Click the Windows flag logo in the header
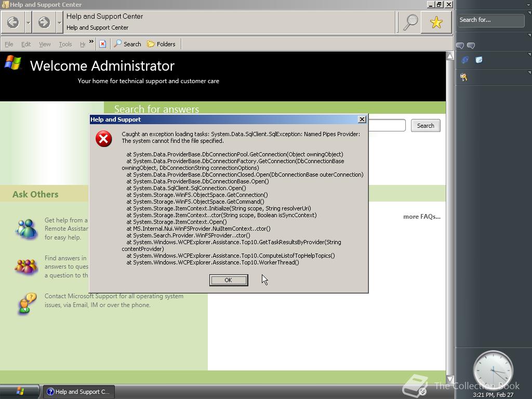This screenshot has height=399, width=532. (x=13, y=63)
